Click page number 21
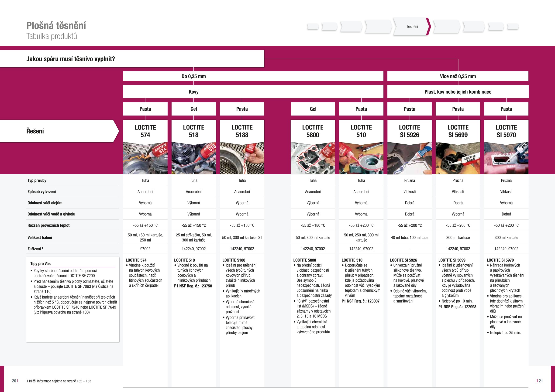Screen dimensions: 555x392 click(x=541, y=381)
